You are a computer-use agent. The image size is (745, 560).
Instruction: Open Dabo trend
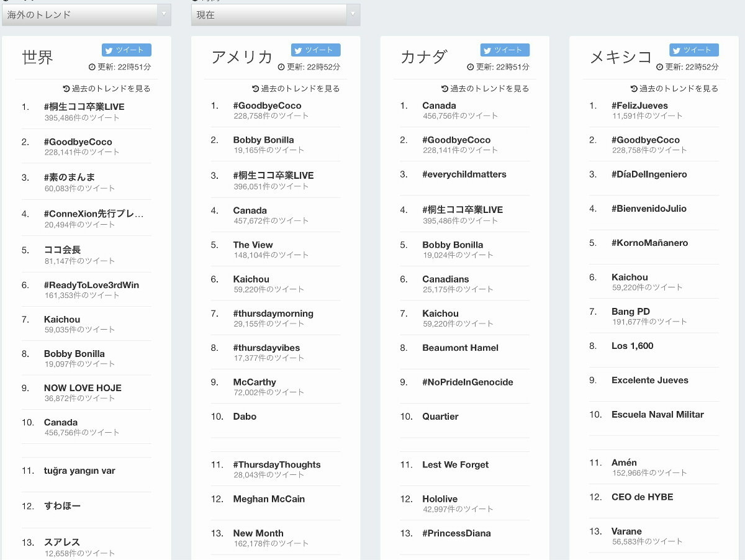(245, 417)
